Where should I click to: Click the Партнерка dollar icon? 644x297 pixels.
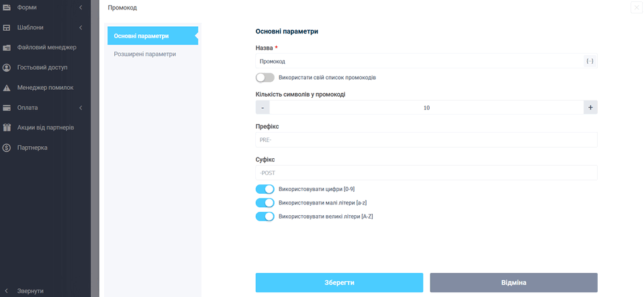[7, 147]
